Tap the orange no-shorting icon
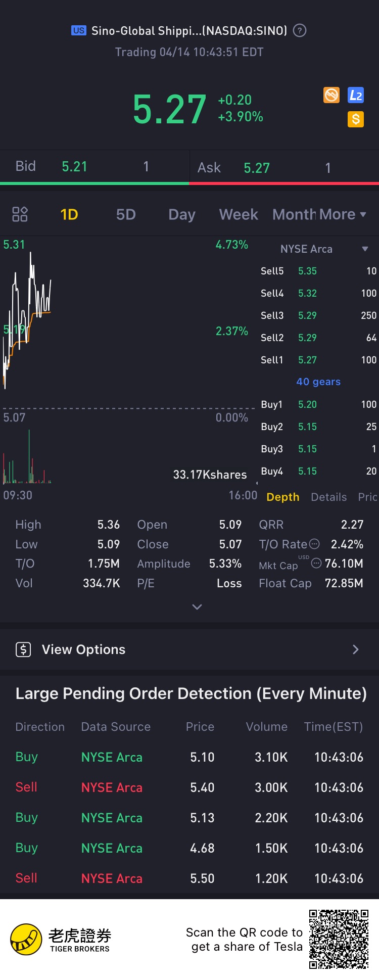This screenshot has height=980, width=379. (331, 95)
